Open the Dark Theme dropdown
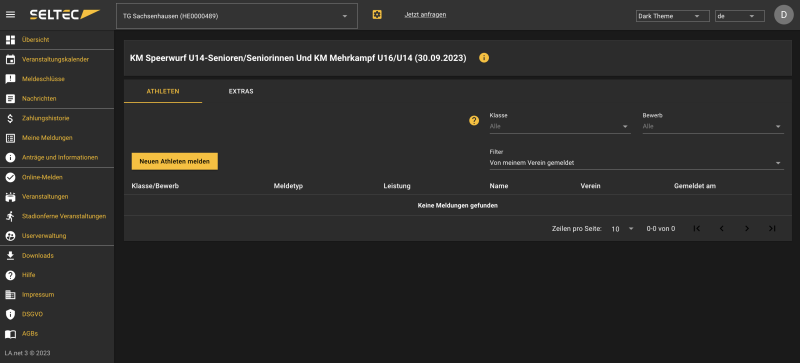The height and width of the screenshot is (363, 800). (x=672, y=16)
